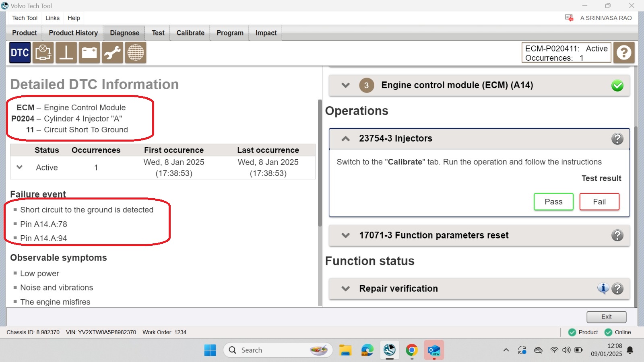Mark the test result as Pass
This screenshot has width=644, height=362.
click(x=553, y=202)
